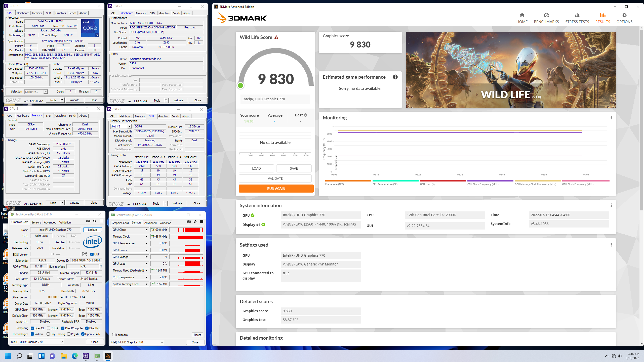Open 3DMark Home page
This screenshot has width=644, height=362.
[522, 18]
